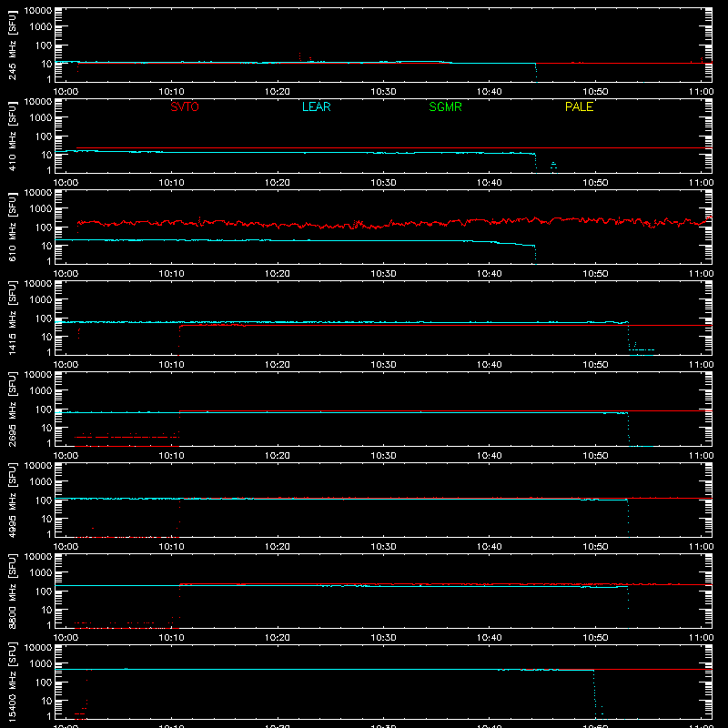Click the 10 tick label on 1415 MHz plot

tap(46, 337)
